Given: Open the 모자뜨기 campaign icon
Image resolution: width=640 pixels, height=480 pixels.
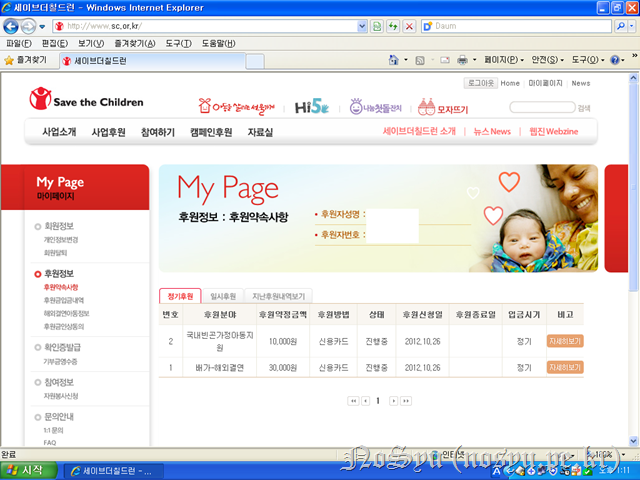Looking at the screenshot, I should [445, 106].
